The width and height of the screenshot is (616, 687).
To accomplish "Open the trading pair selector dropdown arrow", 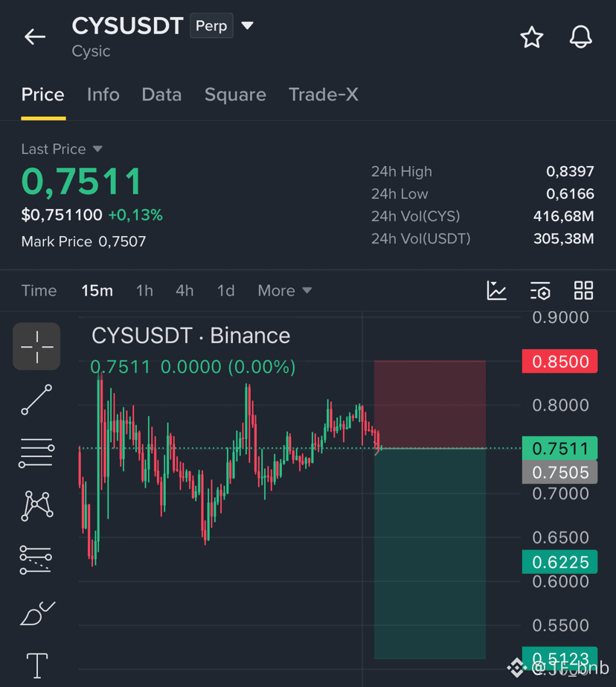I will [247, 25].
